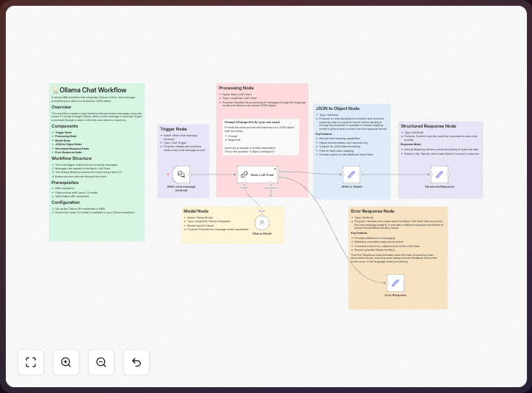
Task: Click the Basic LLM Chain Output Parser connector
Action: tap(271, 183)
